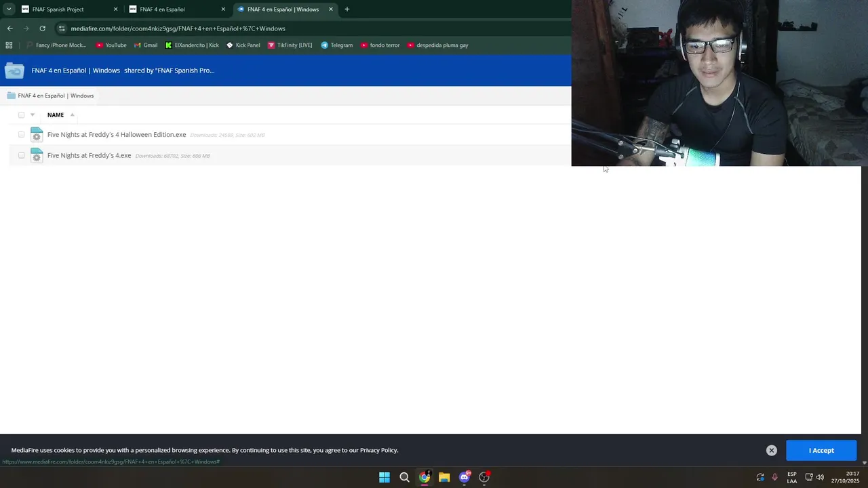Open the TikFinity [LIVE] bookmark
868x488 pixels.
290,45
